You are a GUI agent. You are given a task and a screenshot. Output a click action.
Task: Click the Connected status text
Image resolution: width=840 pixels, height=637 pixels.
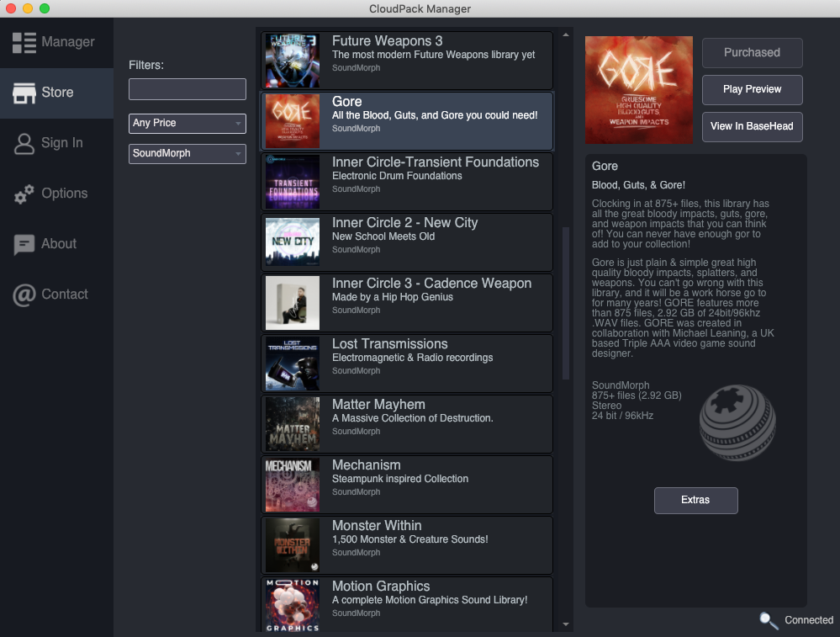(809, 620)
